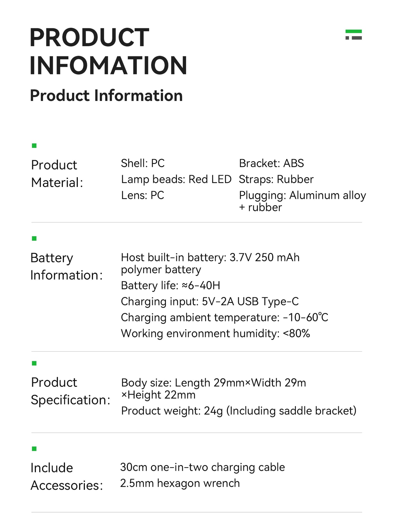Click the green and gray striped logo icon
The height and width of the screenshot is (532, 393).
(354, 35)
